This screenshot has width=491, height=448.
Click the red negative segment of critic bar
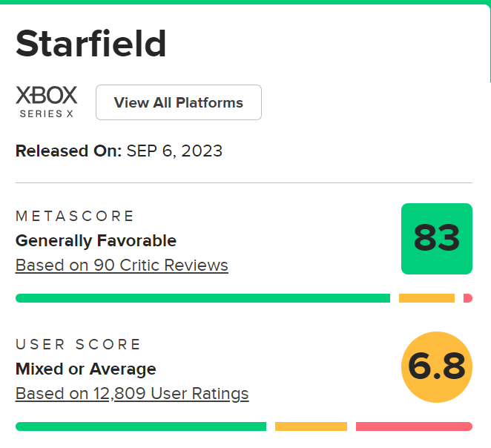[468, 298]
